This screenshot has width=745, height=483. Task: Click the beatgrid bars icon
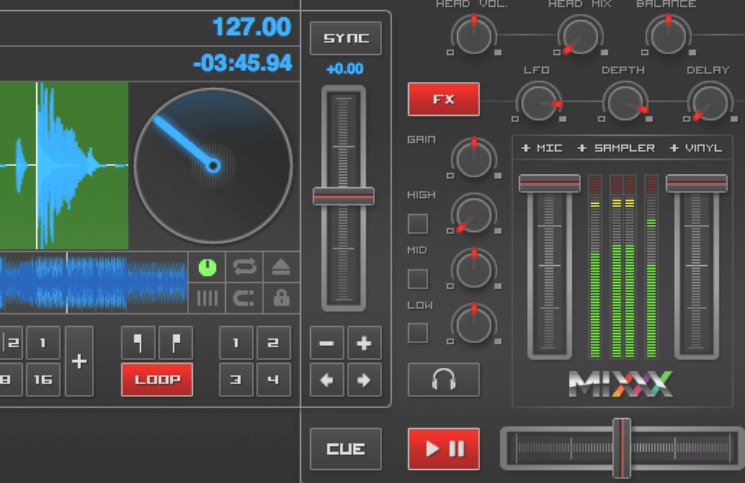tap(207, 298)
